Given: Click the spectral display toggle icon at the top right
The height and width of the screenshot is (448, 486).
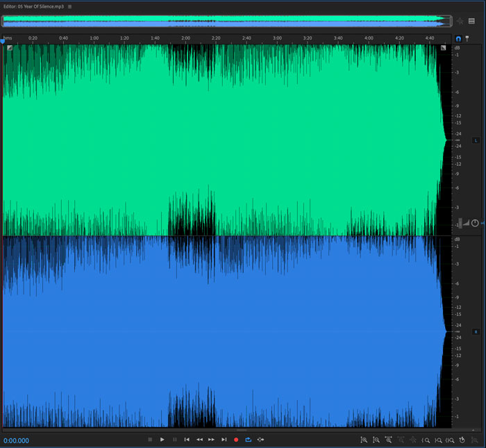Looking at the screenshot, I should pyautogui.click(x=471, y=21).
